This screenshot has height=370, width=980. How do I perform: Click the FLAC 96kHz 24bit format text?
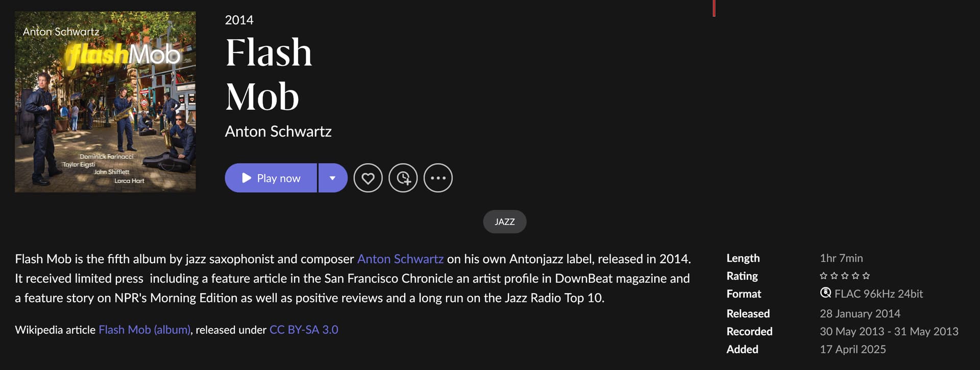pos(878,294)
